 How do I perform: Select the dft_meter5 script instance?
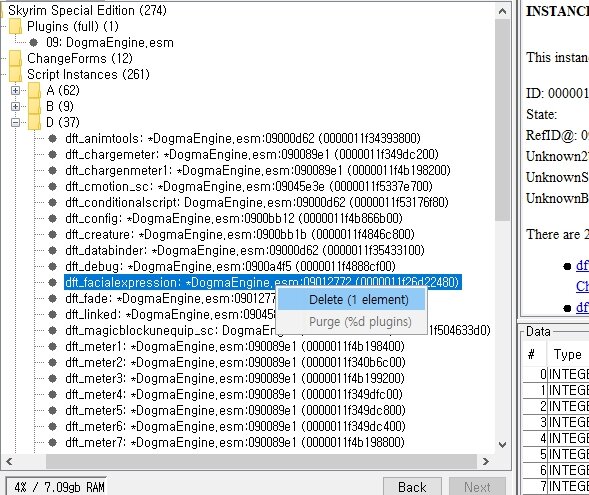(235, 410)
